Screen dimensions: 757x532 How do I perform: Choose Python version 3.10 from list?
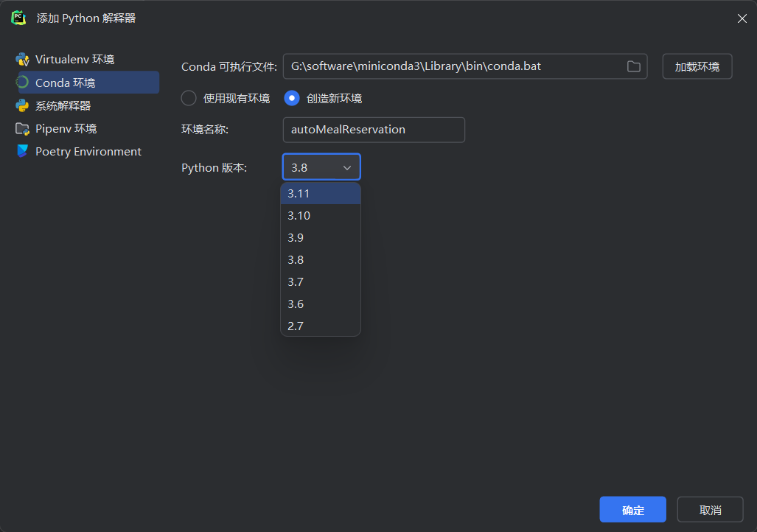click(x=321, y=216)
